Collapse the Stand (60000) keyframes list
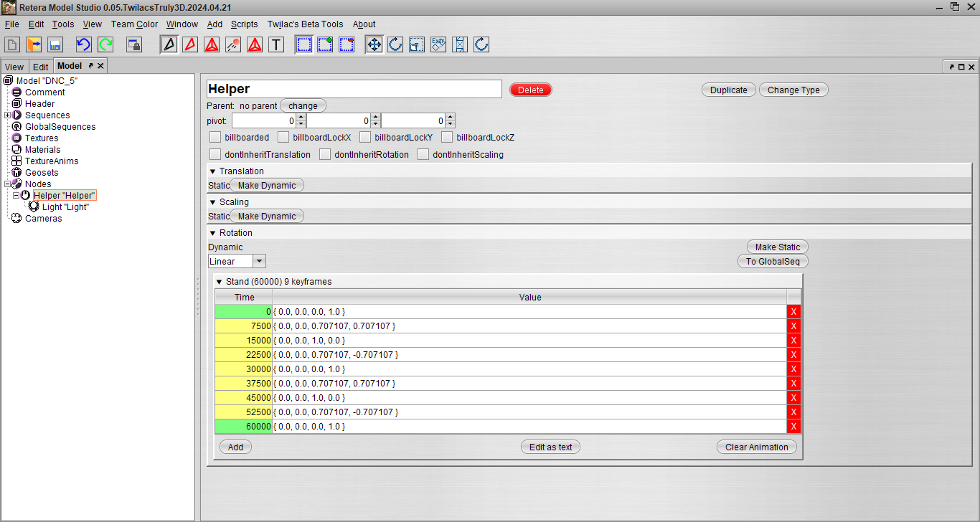Screen dimensions: 980x522 pos(220,282)
